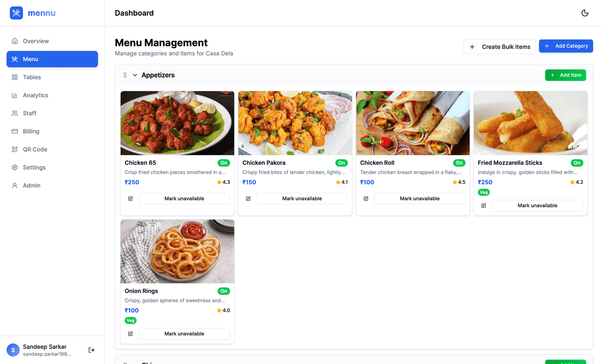Open the edit pencil on Chicken 65 card
The height and width of the screenshot is (364, 603).
pyautogui.click(x=130, y=198)
